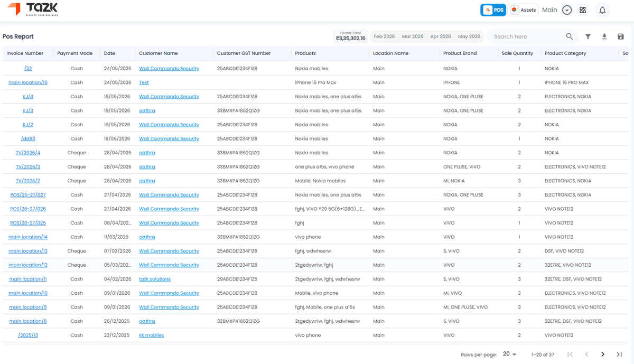Open invoice main location/16
The width and height of the screenshot is (634, 364).
[28, 82]
